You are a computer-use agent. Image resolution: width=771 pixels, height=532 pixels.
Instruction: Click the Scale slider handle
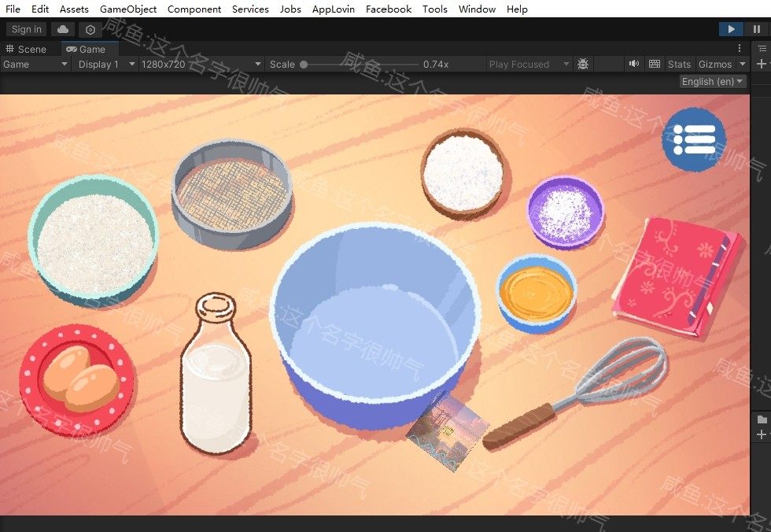point(304,64)
